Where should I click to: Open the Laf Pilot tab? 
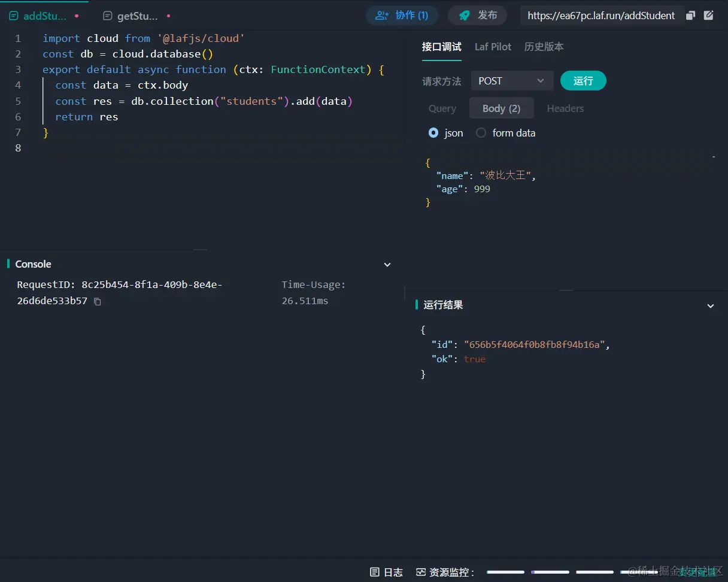(493, 47)
